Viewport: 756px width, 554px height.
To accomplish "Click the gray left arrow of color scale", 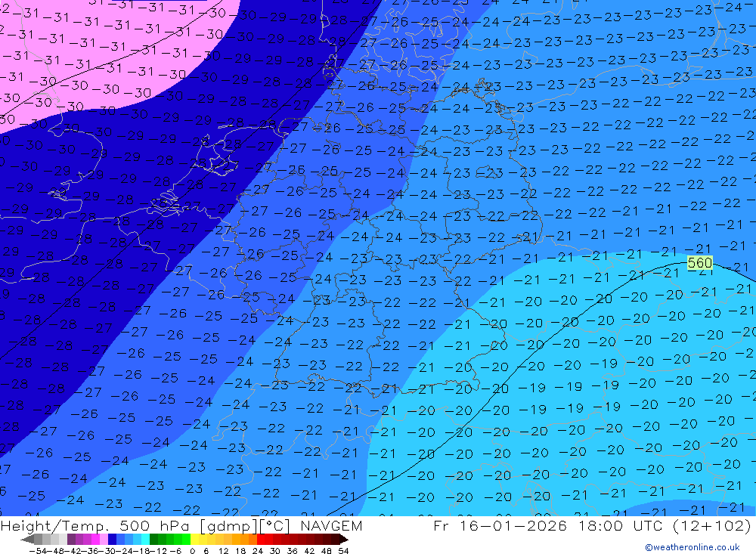I will (x=27, y=539).
